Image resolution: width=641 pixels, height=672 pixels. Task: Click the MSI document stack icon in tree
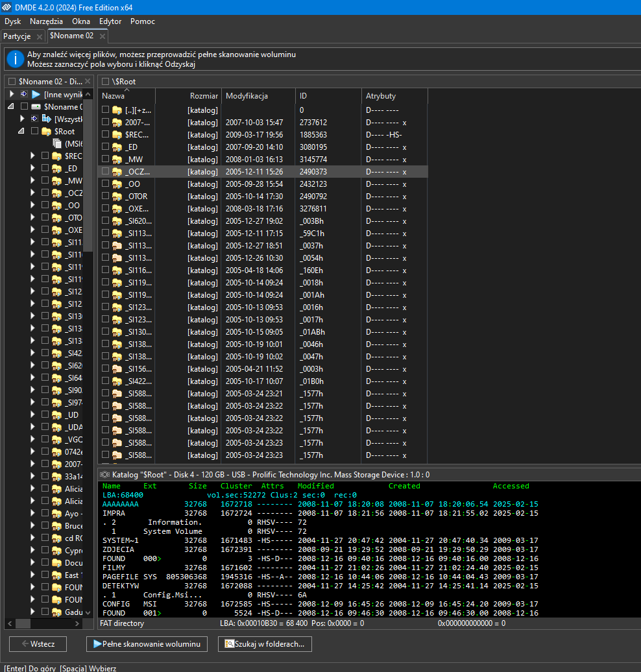pyautogui.click(x=57, y=143)
